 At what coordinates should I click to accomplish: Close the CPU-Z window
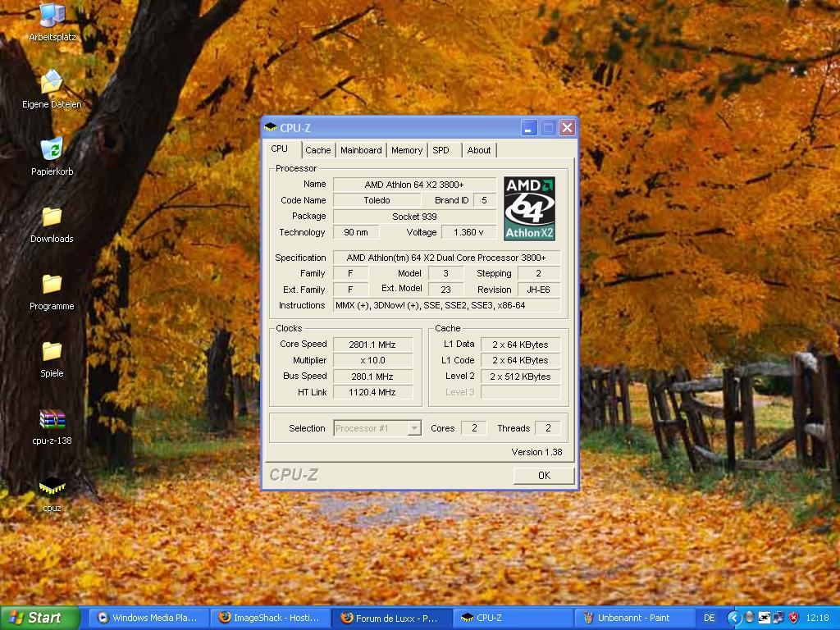(567, 127)
